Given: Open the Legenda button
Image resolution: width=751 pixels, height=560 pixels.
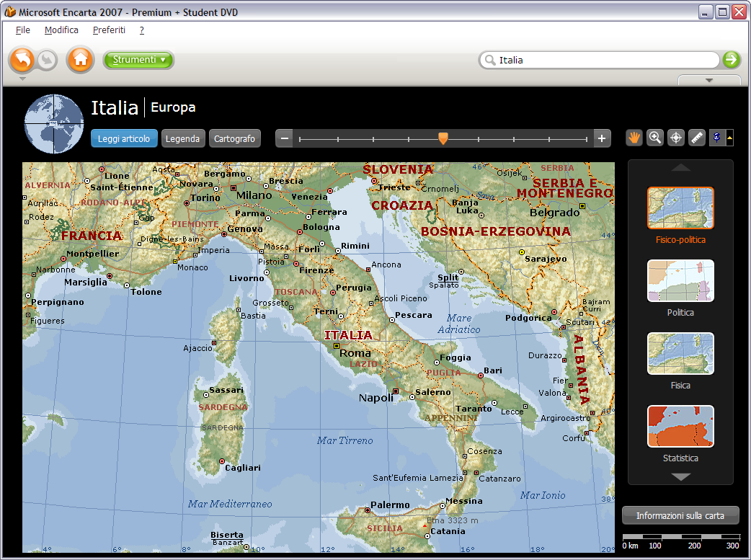Looking at the screenshot, I should coord(182,138).
